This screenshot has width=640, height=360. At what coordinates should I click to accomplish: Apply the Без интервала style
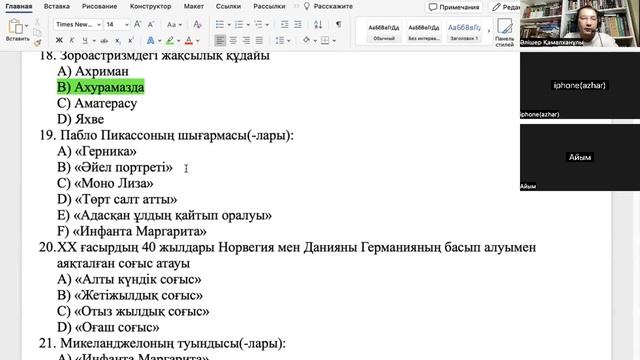pyautogui.click(x=424, y=31)
